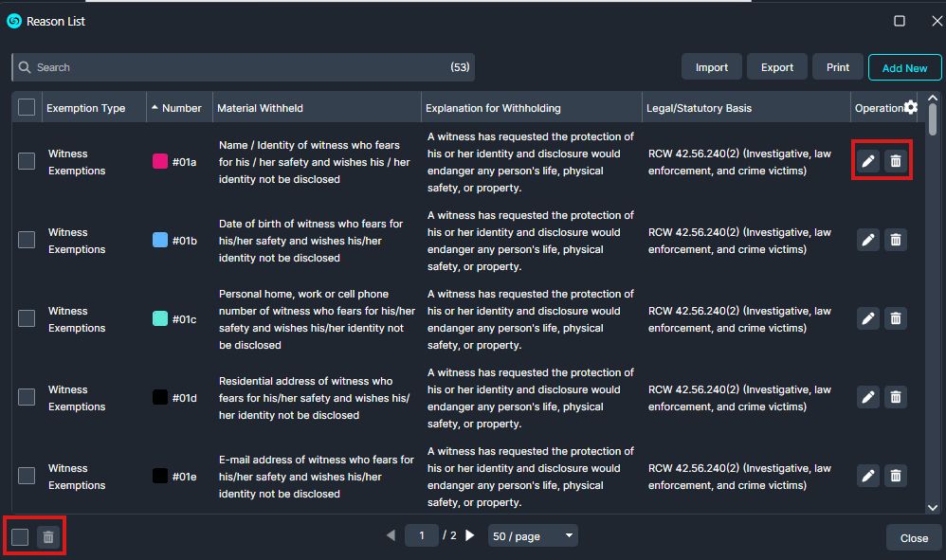Edit the #01c phone number reason
Image resolution: width=946 pixels, height=560 pixels.
tap(868, 318)
